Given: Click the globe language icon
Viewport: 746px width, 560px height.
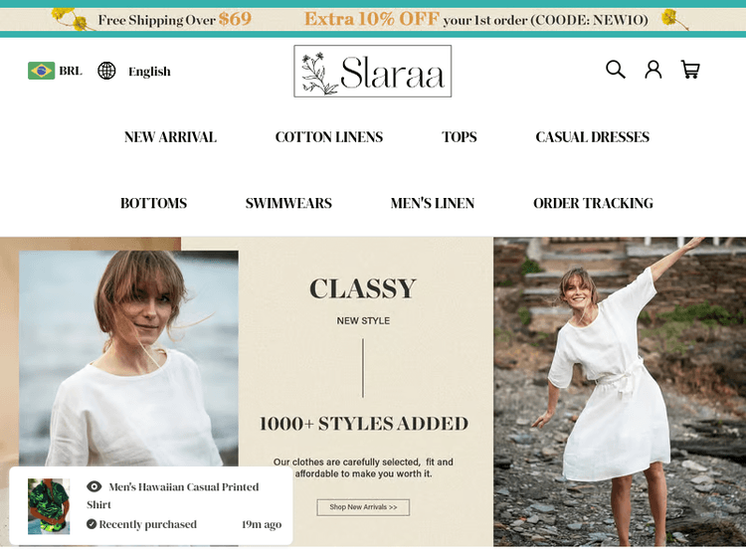Looking at the screenshot, I should 106,71.
